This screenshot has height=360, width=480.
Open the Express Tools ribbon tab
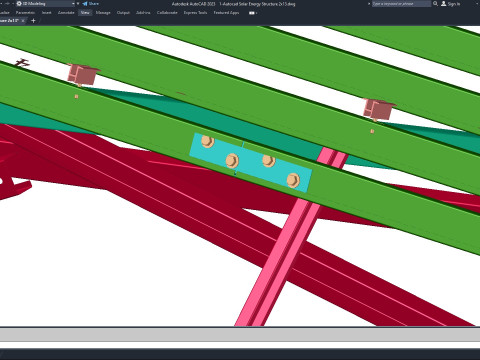coord(195,13)
